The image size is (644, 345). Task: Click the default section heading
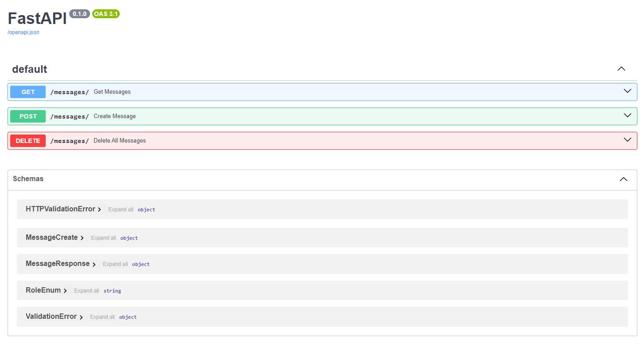pos(29,69)
